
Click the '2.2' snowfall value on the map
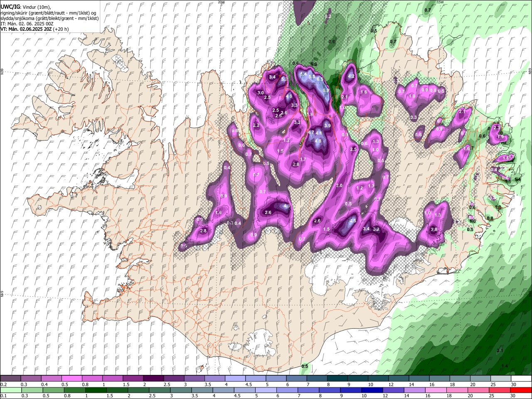tap(256, 125)
